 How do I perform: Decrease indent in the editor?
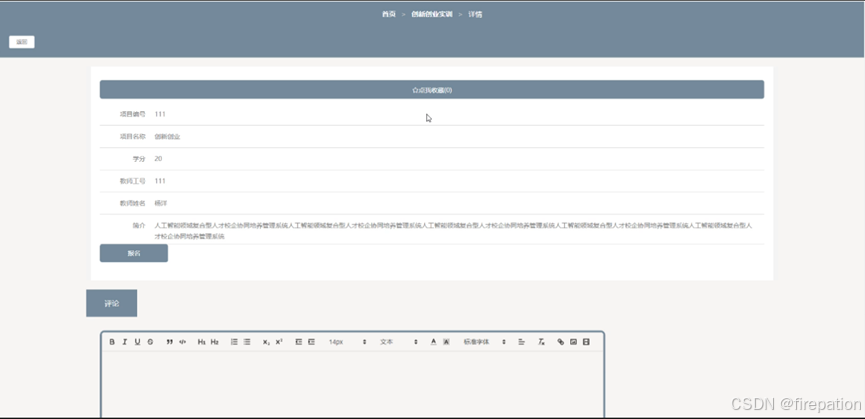click(x=298, y=342)
